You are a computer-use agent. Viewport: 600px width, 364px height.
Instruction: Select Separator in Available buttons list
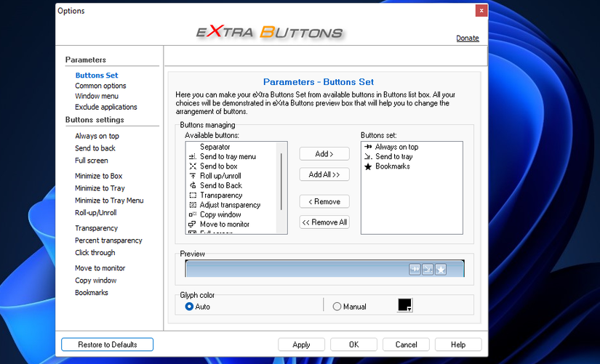pos(215,147)
